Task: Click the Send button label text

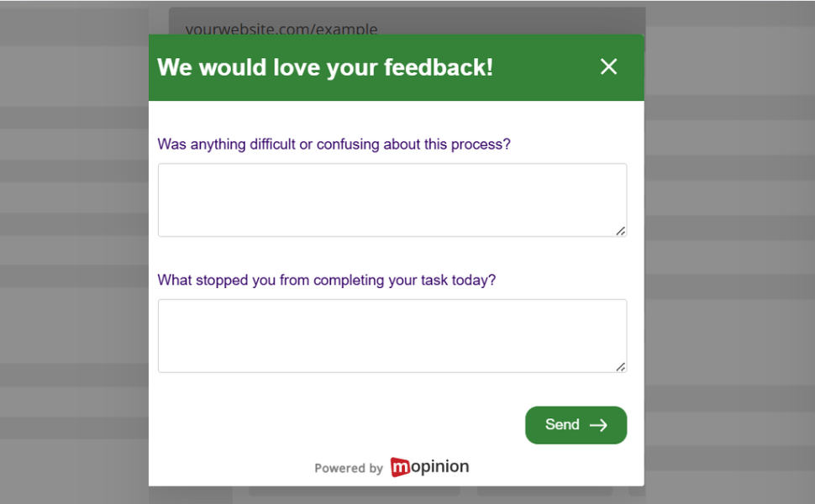Action: (562, 425)
